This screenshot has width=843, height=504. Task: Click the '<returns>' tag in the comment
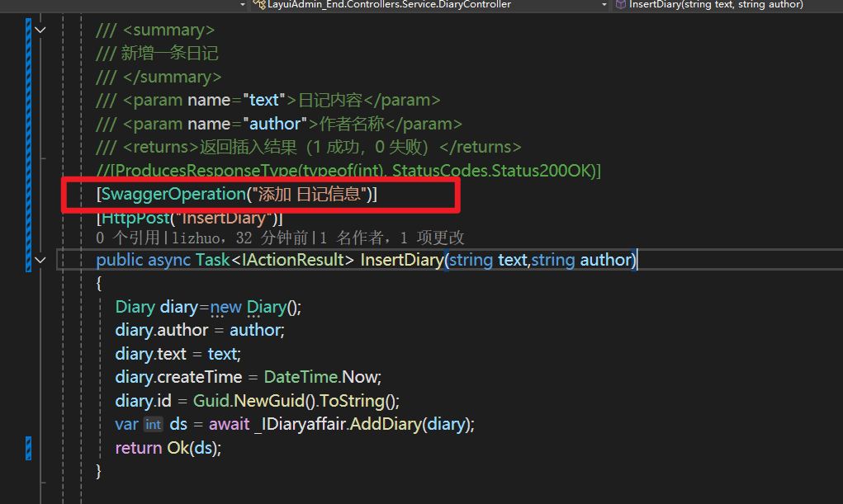(x=161, y=147)
